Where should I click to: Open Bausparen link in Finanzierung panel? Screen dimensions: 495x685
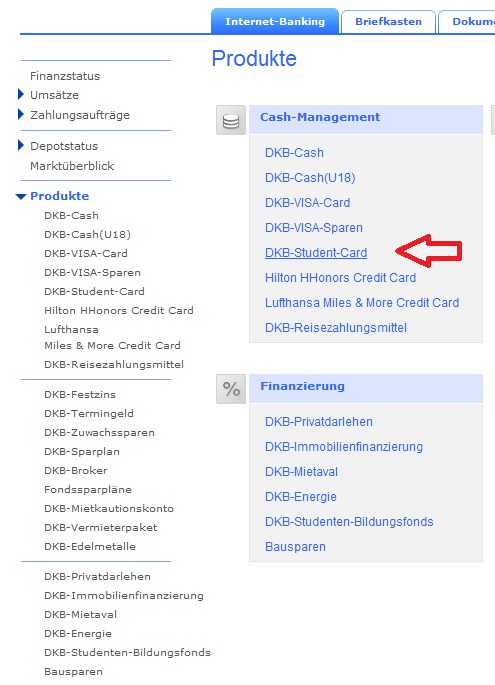(295, 547)
